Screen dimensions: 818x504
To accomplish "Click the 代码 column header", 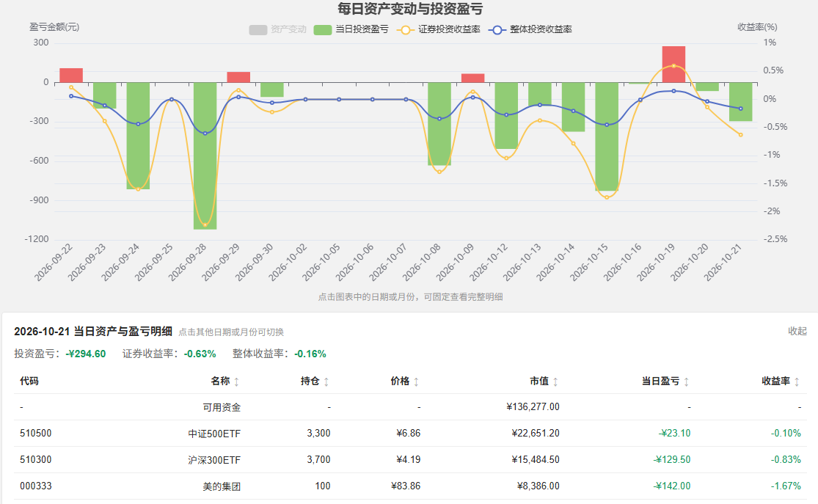I will (x=29, y=381).
